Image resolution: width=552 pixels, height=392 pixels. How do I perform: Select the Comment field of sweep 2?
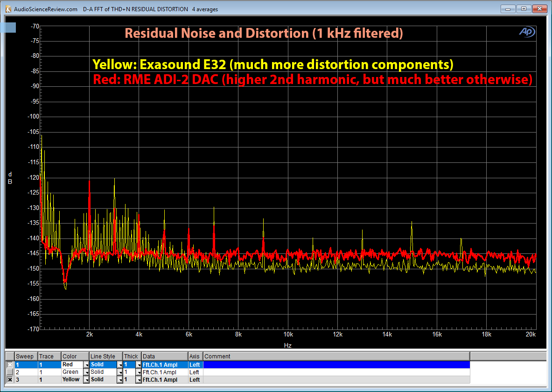336,372
